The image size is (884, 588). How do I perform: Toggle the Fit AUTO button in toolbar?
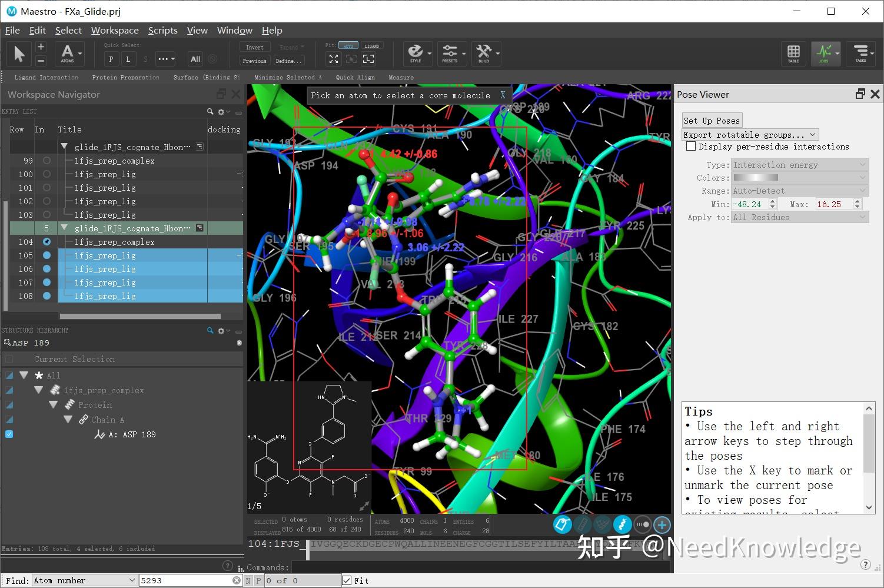[x=348, y=45]
